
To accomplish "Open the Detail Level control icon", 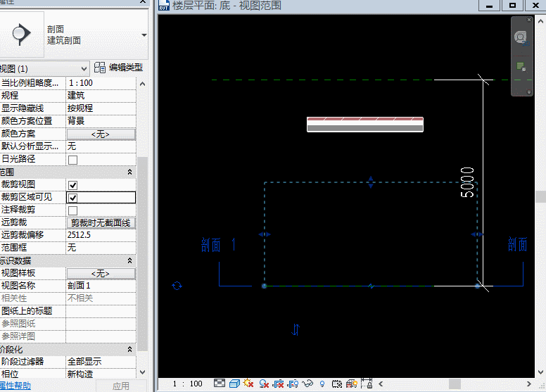I will pos(220,384).
